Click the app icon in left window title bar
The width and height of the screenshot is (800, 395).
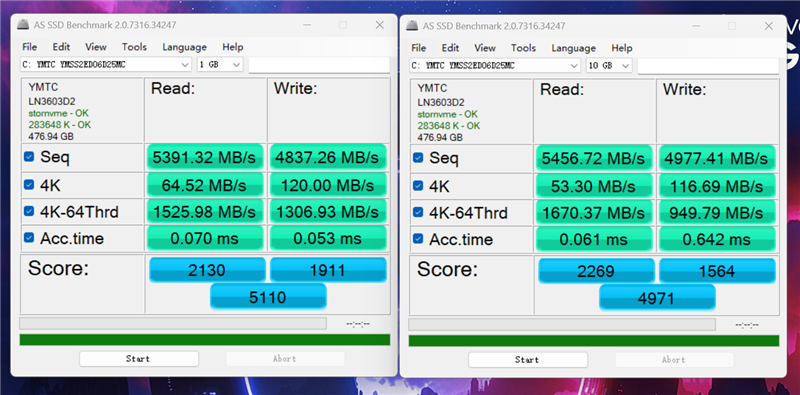23,25
